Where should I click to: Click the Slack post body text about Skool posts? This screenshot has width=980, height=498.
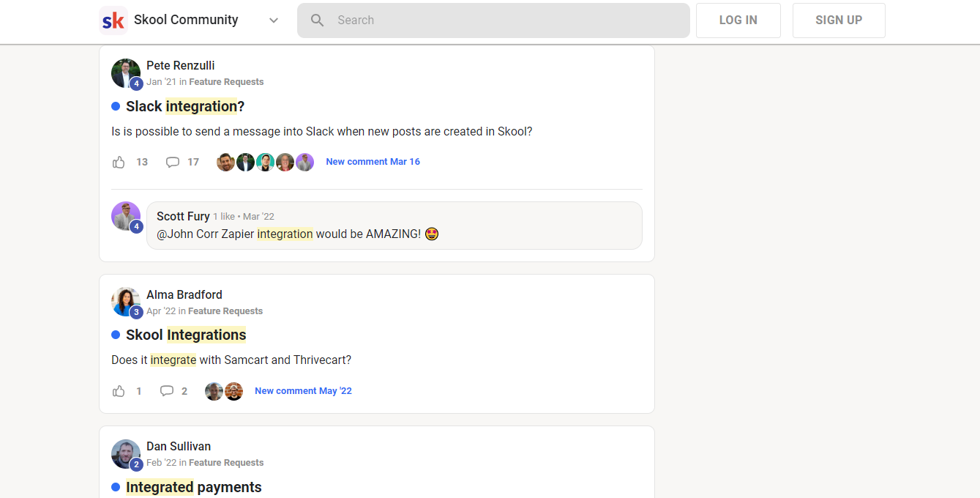pyautogui.click(x=322, y=132)
